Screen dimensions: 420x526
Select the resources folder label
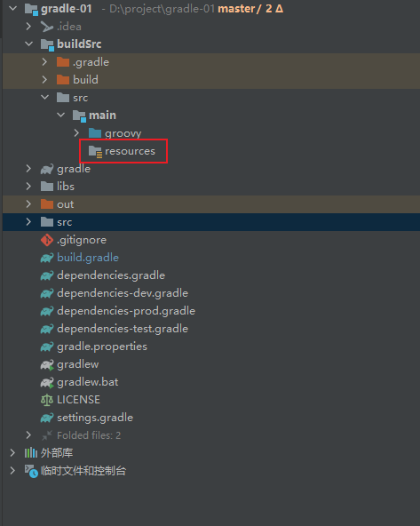[130, 151]
